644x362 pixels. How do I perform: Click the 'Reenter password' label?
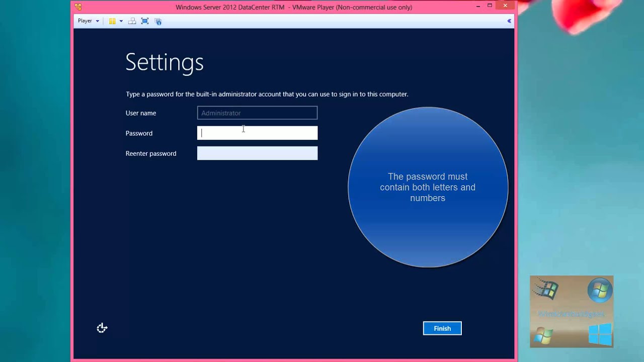(x=151, y=153)
